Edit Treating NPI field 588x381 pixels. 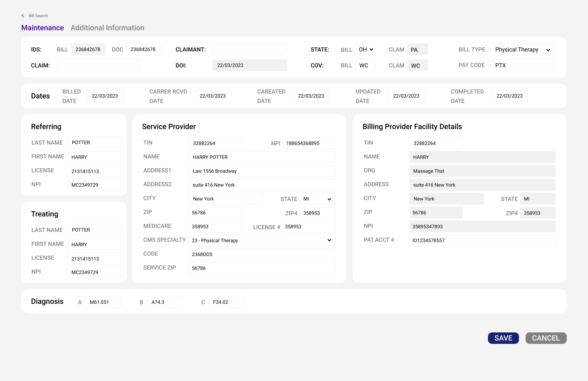click(x=94, y=272)
